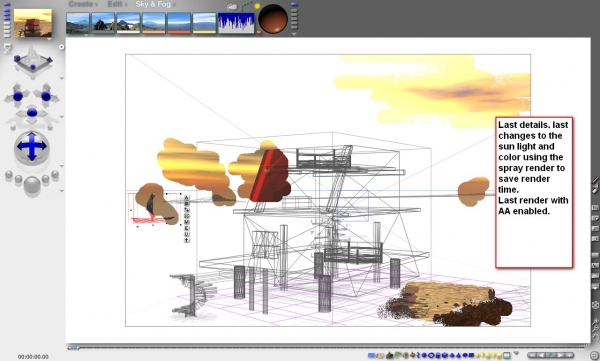Open the Edit palette menu

coord(115,4)
